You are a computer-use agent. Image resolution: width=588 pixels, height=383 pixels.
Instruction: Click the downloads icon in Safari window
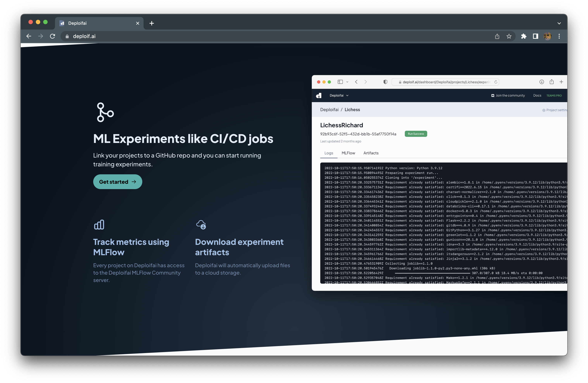541,82
